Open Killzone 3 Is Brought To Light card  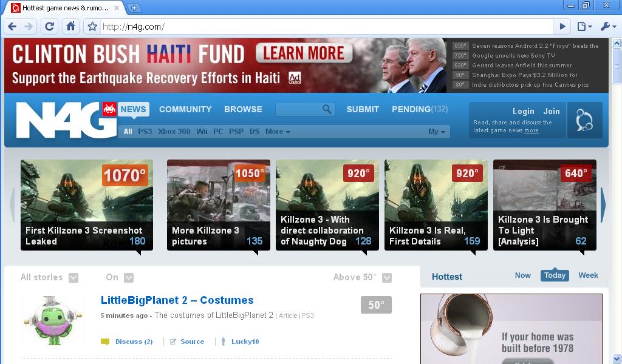point(545,205)
